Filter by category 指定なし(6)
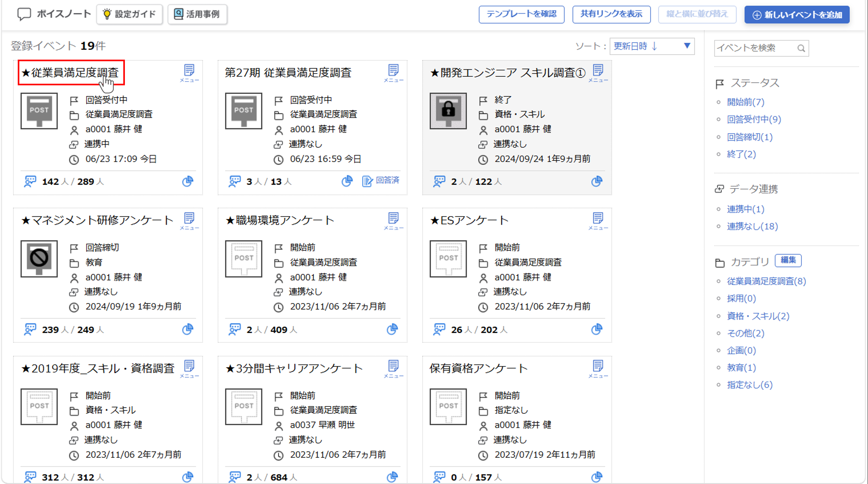This screenshot has width=868, height=484. coord(750,385)
